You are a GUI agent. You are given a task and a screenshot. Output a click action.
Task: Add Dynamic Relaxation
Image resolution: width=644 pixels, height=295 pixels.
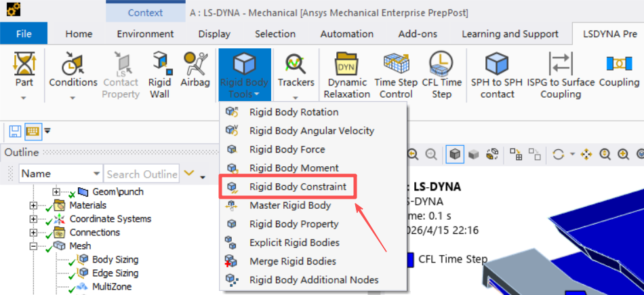pyautogui.click(x=346, y=75)
